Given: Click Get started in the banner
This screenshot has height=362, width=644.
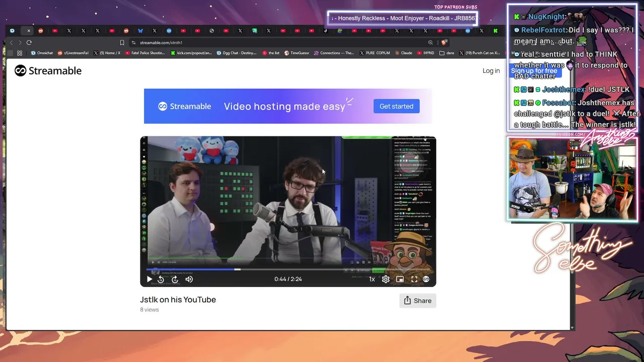Looking at the screenshot, I should [x=396, y=106].
